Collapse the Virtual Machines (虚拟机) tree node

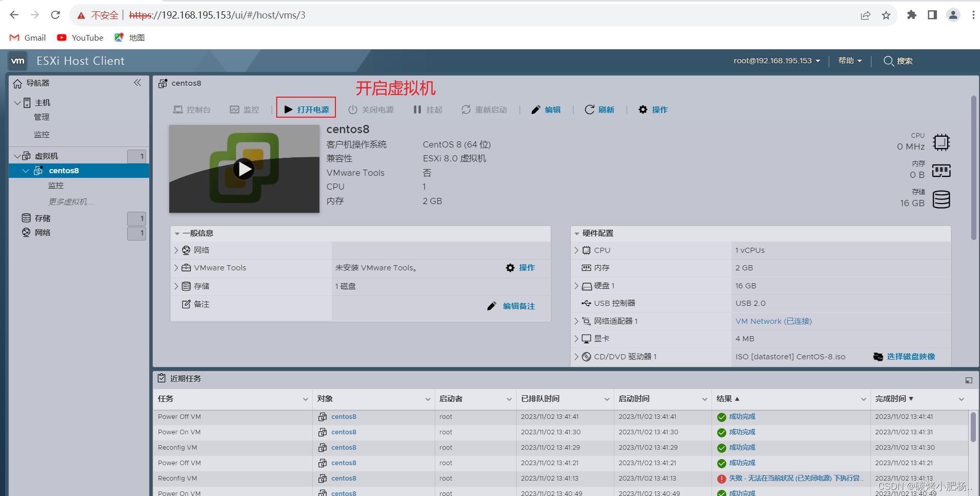point(17,156)
